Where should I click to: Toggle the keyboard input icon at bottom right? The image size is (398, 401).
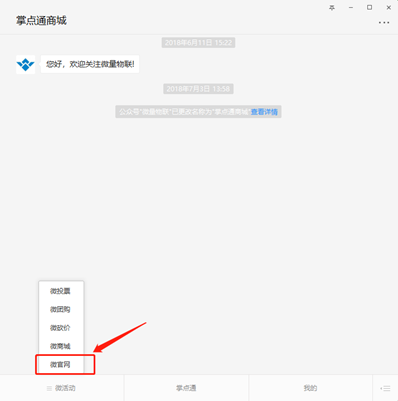[x=385, y=388]
